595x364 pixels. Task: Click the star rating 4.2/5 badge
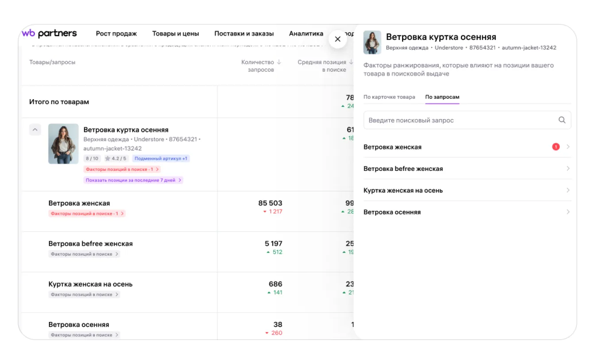click(116, 159)
